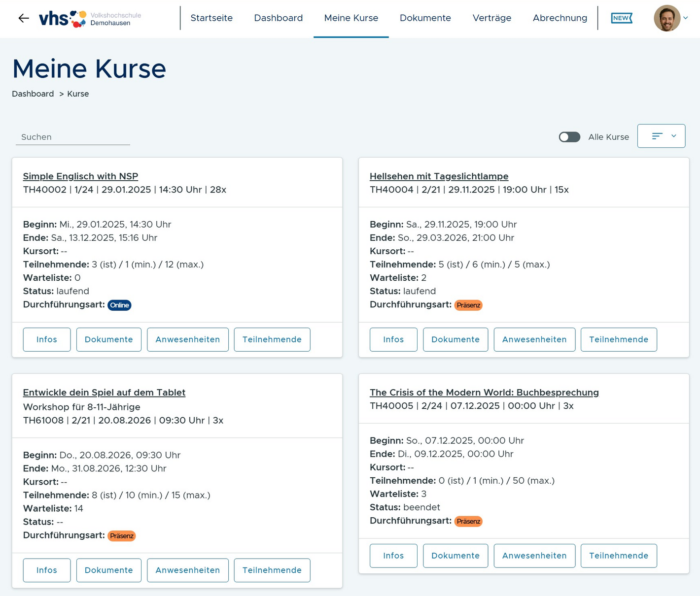Enable the Alle Kurse toggle
The image size is (700, 596).
pos(569,137)
